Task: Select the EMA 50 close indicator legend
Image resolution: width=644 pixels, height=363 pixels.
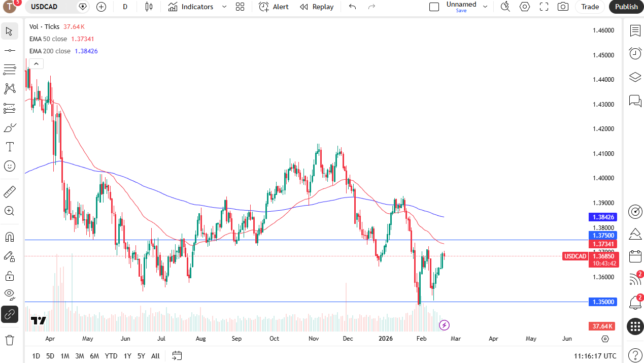Action: (48, 39)
